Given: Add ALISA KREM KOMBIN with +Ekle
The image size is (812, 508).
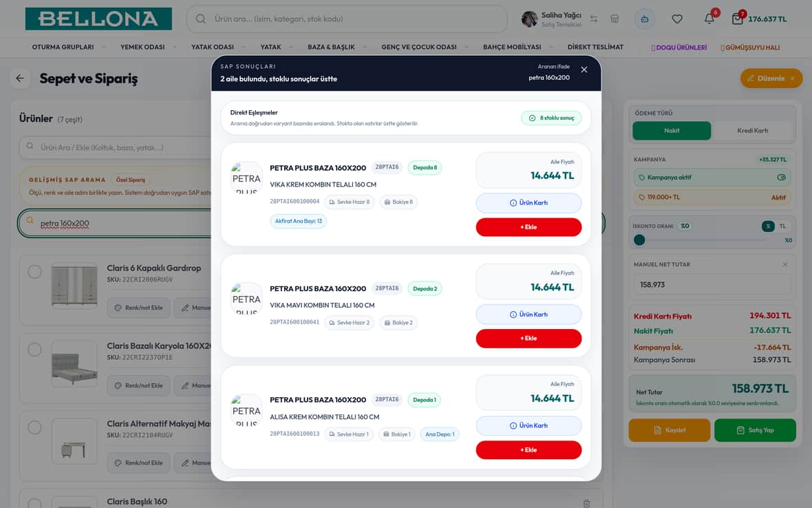Looking at the screenshot, I should tap(528, 449).
